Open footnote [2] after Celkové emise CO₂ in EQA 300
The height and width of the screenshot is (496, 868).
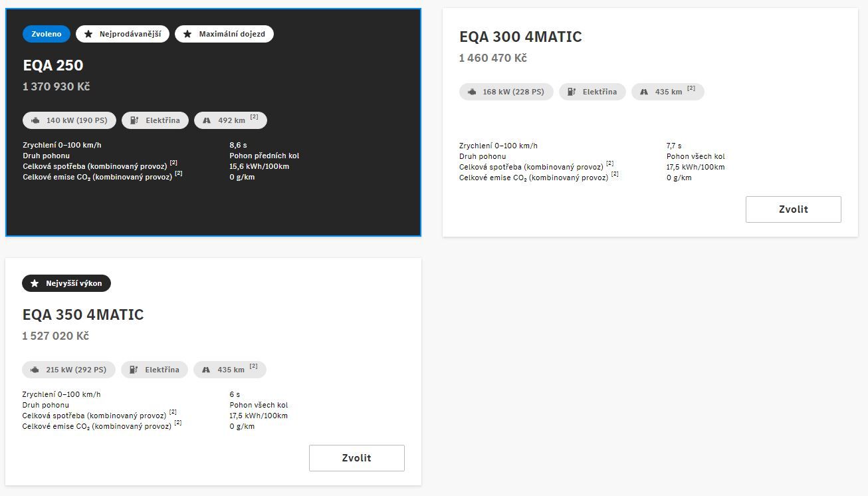[x=615, y=174]
